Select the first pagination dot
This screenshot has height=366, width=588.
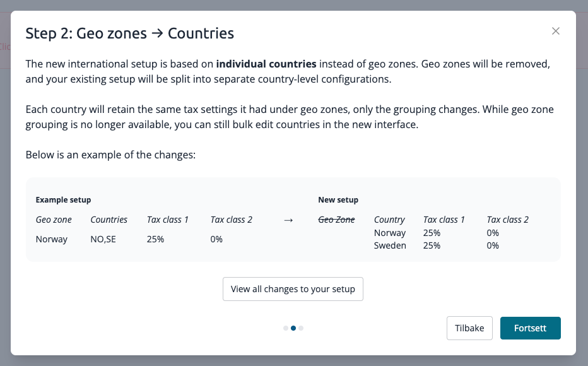pyautogui.click(x=286, y=328)
